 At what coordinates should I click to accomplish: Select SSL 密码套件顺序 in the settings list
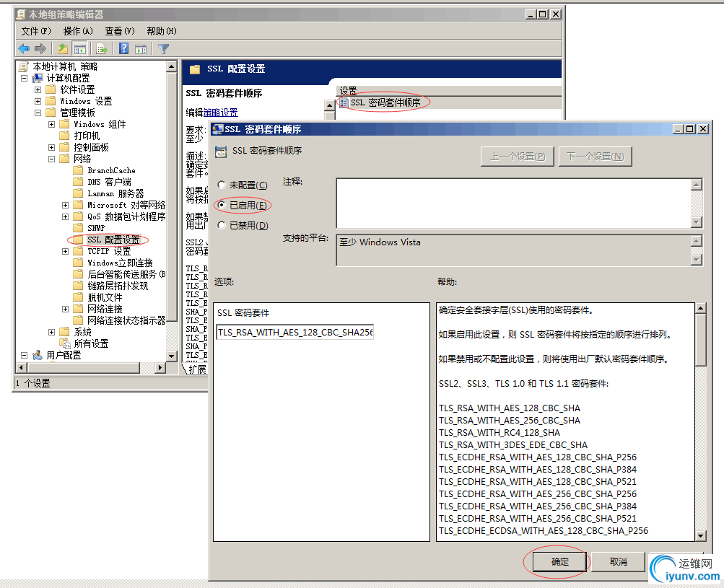385,102
